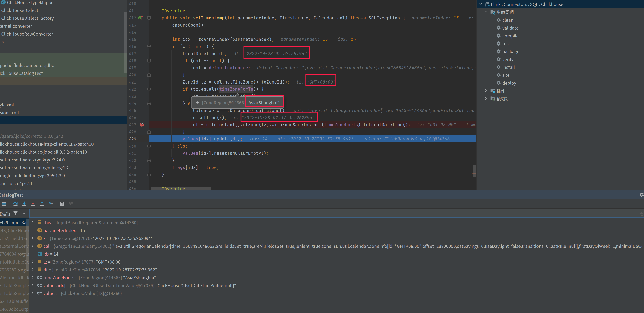The height and width of the screenshot is (313, 644).
Task: Select the Maven 'package' lifecycle goal
Action: [x=510, y=52]
